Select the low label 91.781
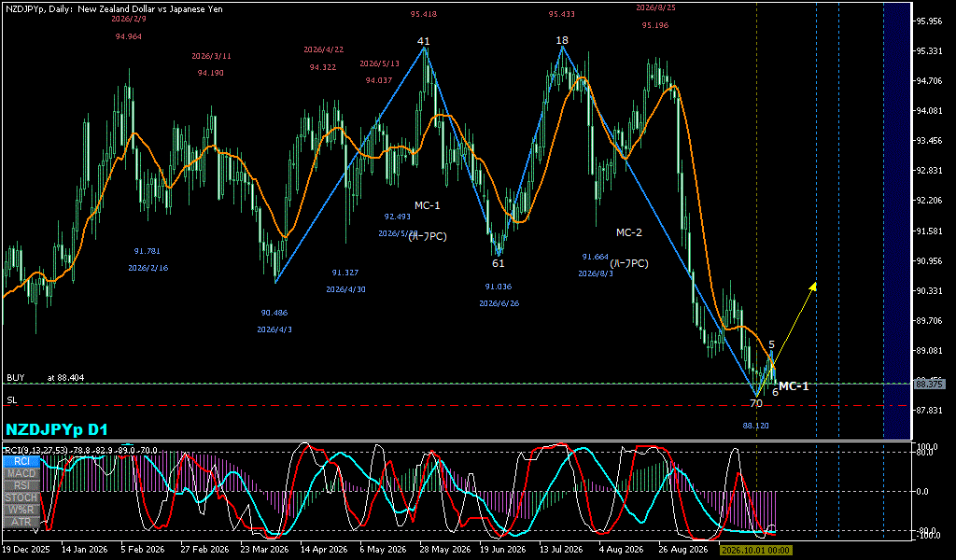The image size is (956, 560). 147,251
